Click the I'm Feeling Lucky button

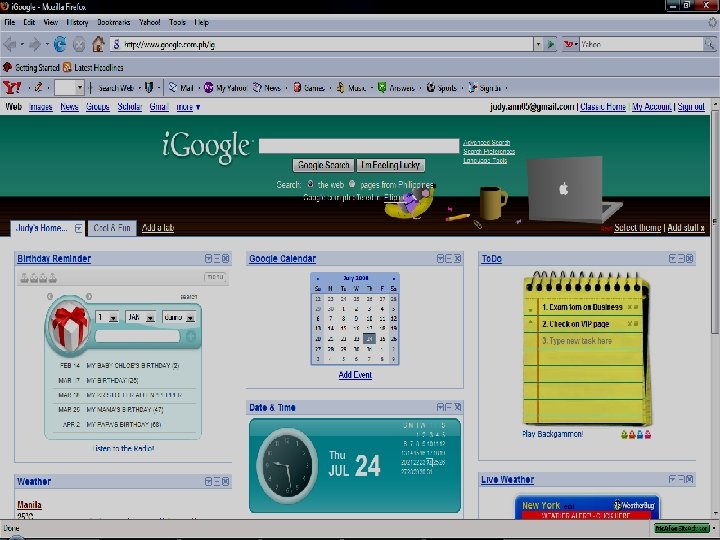(391, 165)
